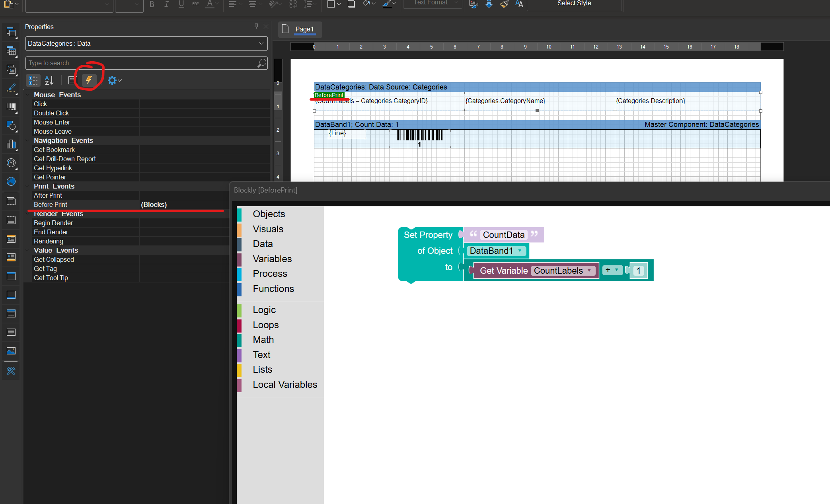Select the Image component tool
The height and width of the screenshot is (504, 830).
point(11,351)
